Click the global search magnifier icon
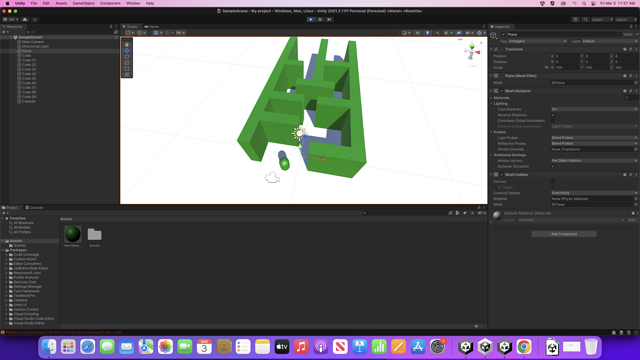640x360 pixels. click(585, 19)
